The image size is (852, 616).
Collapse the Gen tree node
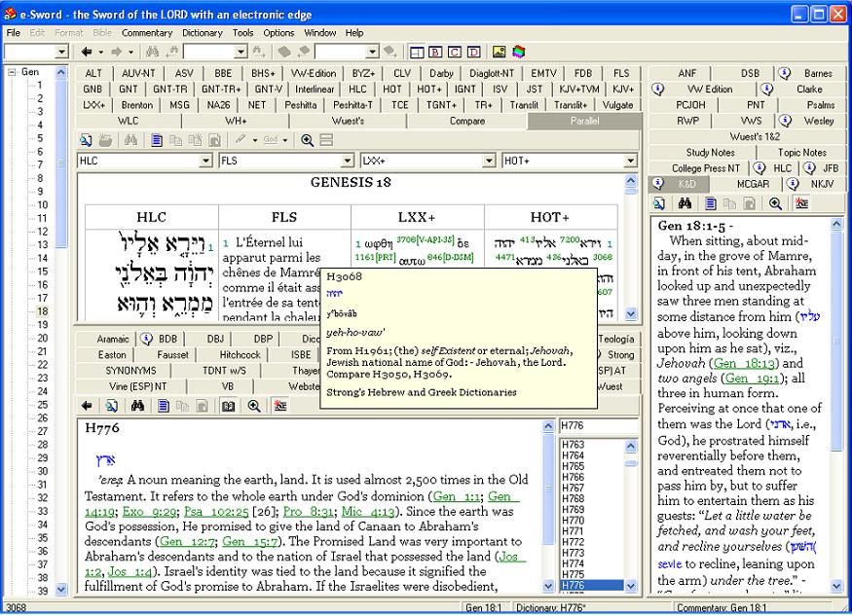tap(12, 71)
